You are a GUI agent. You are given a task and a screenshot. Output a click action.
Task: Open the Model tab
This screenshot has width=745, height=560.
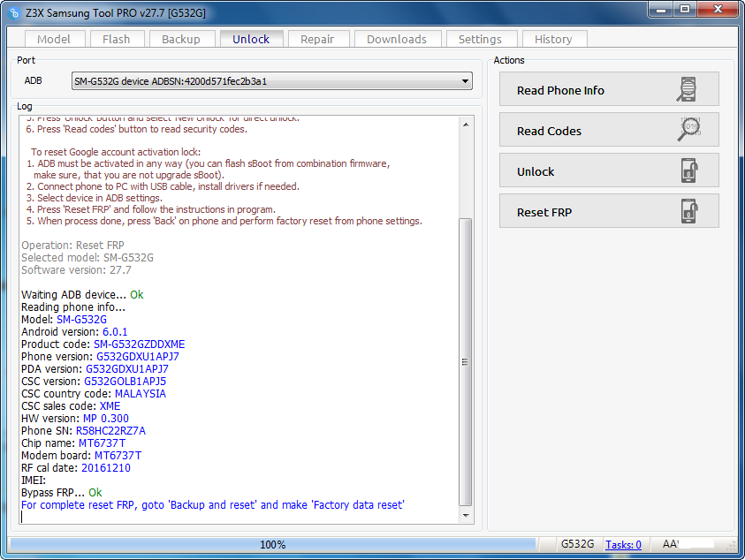pyautogui.click(x=54, y=39)
